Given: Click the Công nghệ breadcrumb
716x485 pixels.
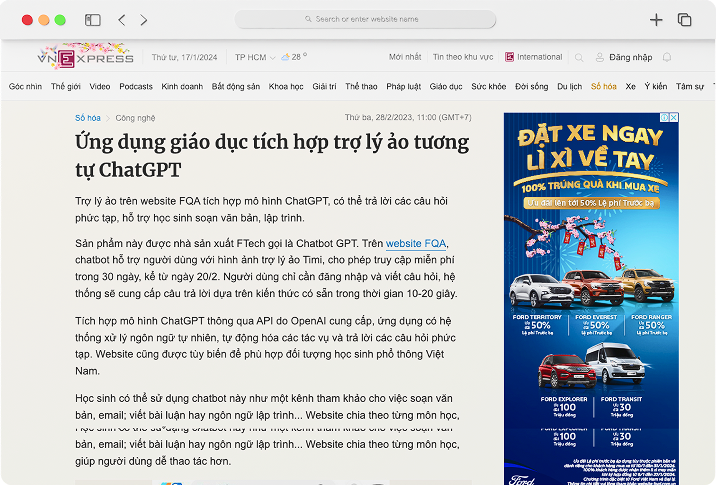Looking at the screenshot, I should [x=135, y=118].
